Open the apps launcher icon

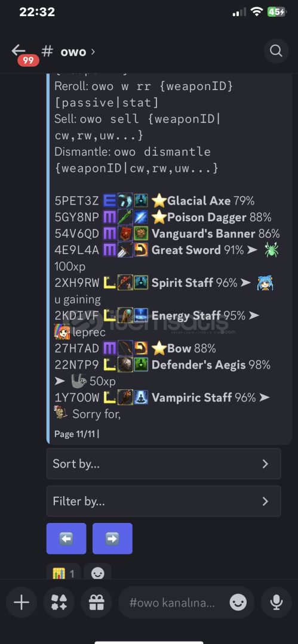pyautogui.click(x=59, y=602)
